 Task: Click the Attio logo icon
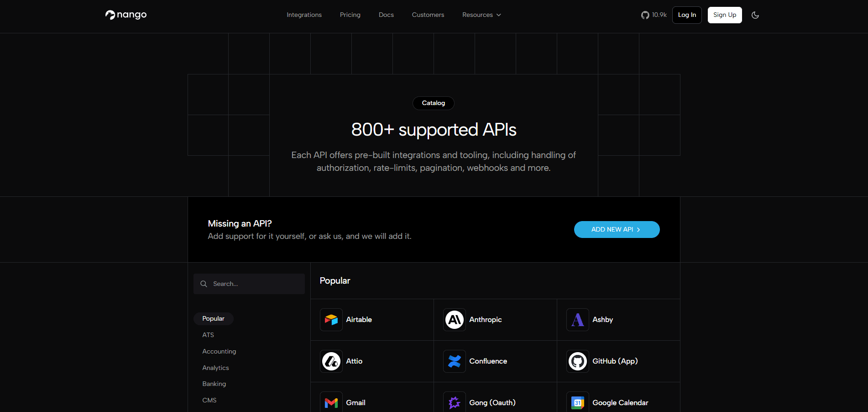[331, 361]
